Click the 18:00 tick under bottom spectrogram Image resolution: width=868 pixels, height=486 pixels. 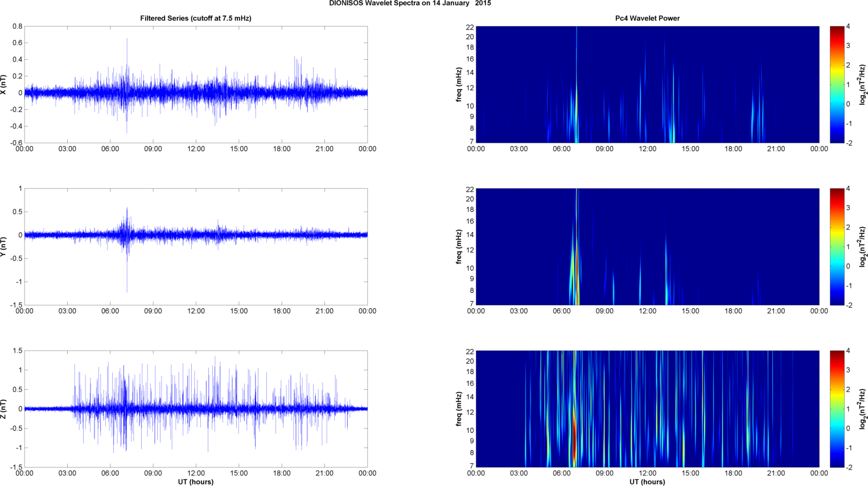click(733, 473)
